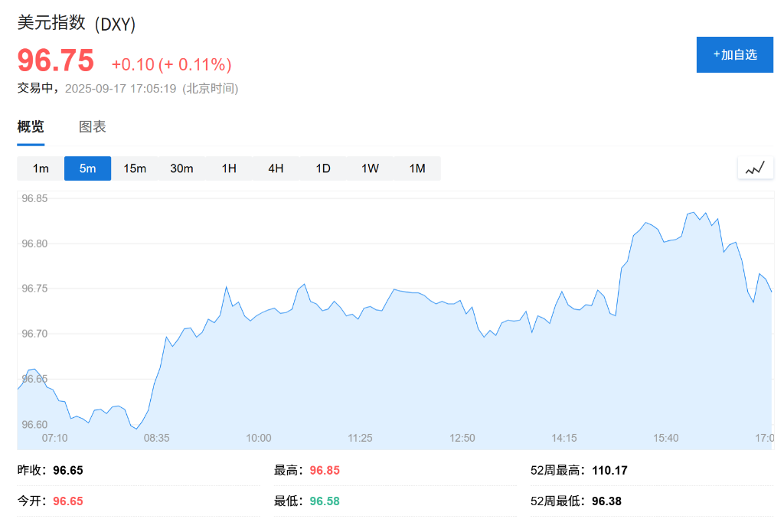
Task: Open the 图表 tab
Action: click(93, 127)
